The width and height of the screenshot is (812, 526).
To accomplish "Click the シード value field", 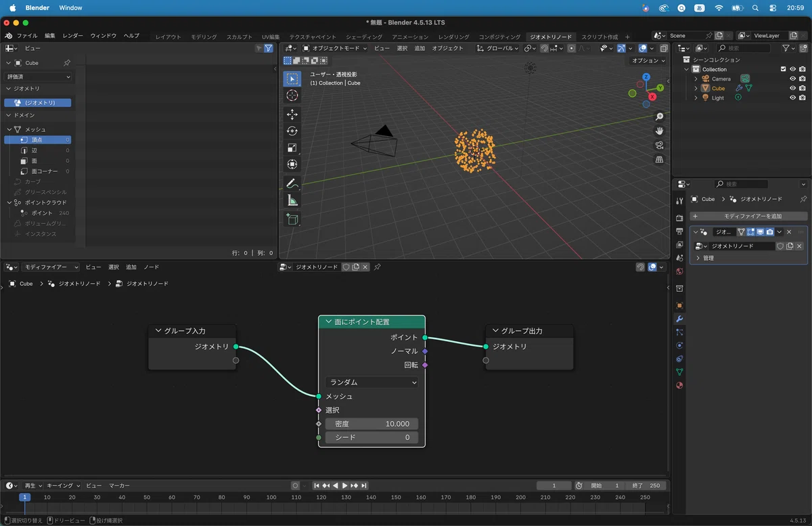I will pos(372,437).
